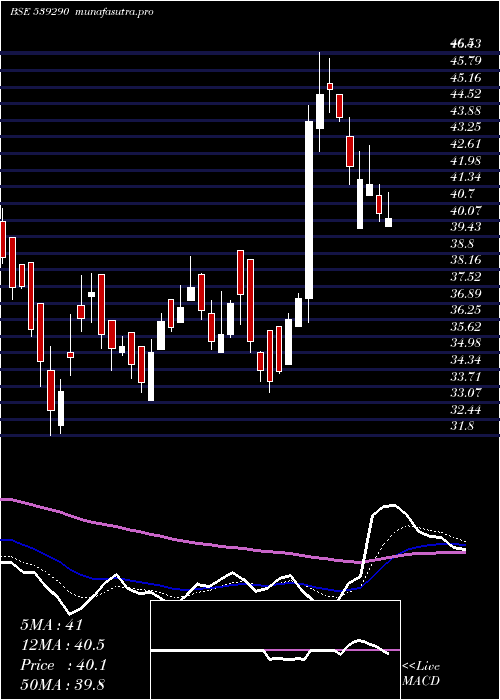Click the 5MA : 41 indicator value
This screenshot has height=700, width=500.
[x=51, y=625]
